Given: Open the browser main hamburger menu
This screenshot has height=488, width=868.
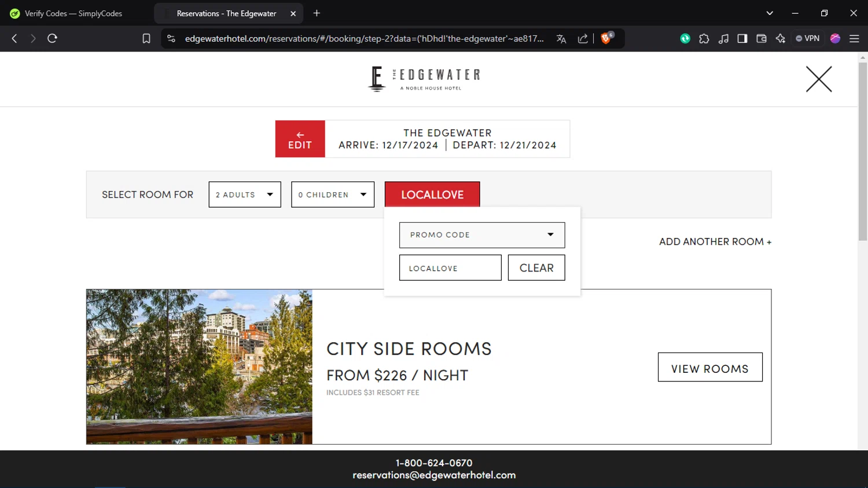Looking at the screenshot, I should 854,39.
